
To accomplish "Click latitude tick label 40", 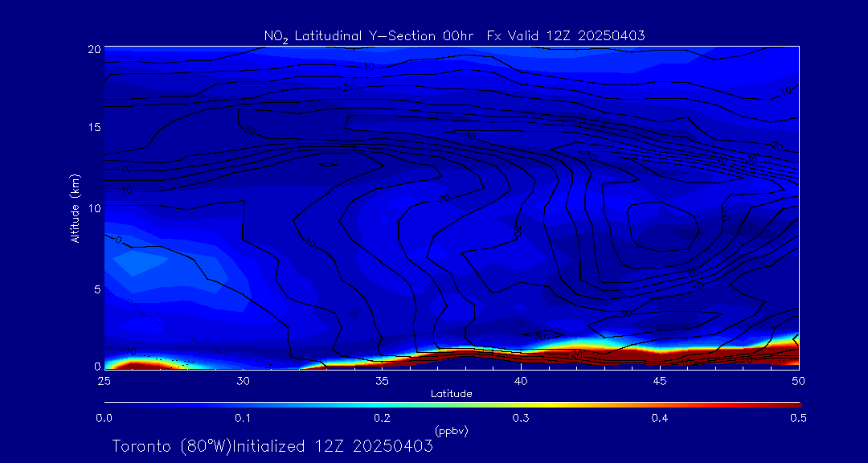I will [x=520, y=381].
